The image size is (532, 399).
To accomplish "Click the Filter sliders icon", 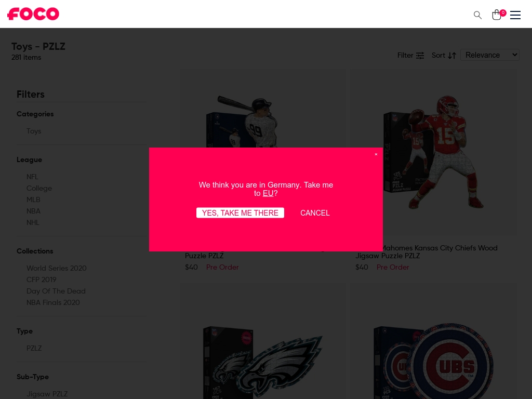I will coord(420,56).
